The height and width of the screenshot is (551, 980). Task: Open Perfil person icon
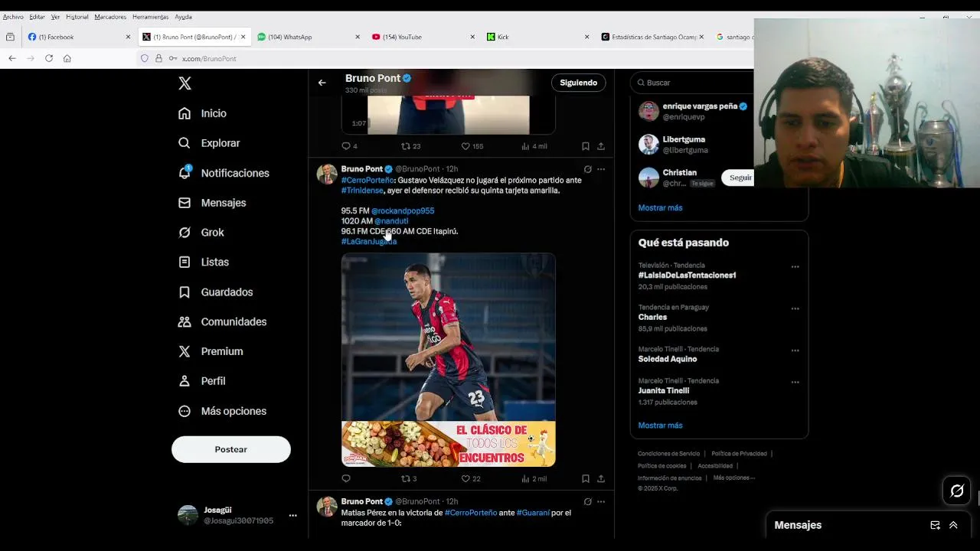tap(185, 381)
